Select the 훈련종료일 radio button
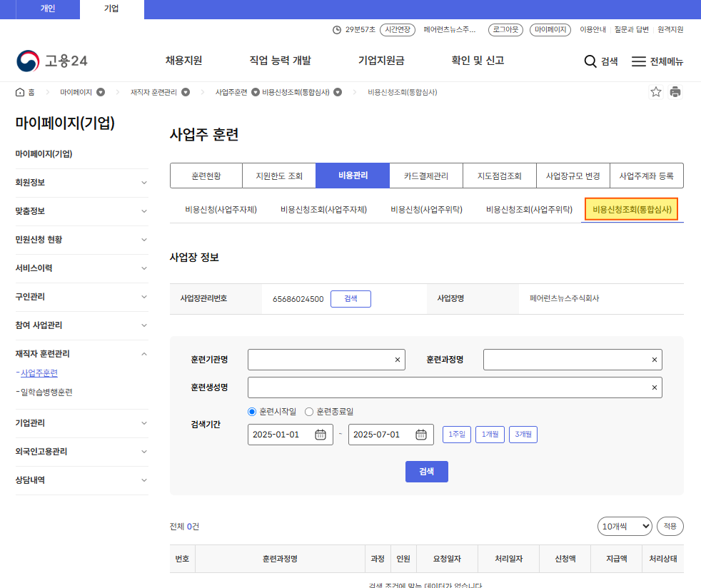 (309, 412)
